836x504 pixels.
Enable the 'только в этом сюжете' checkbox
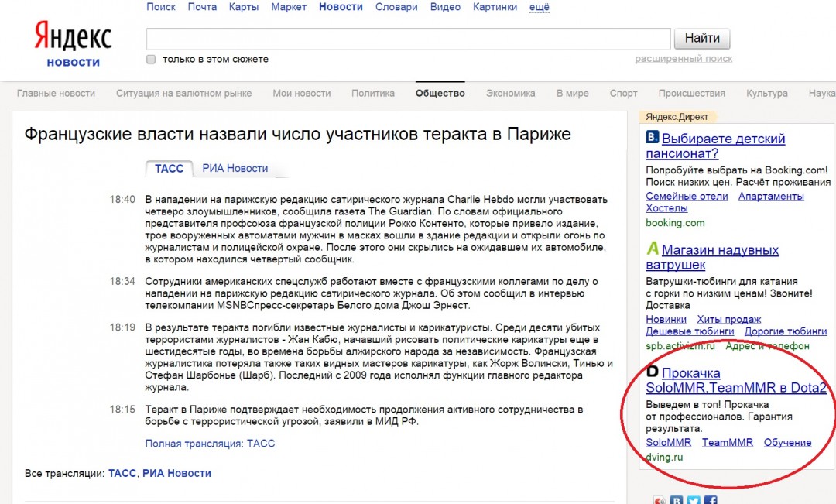pos(150,58)
